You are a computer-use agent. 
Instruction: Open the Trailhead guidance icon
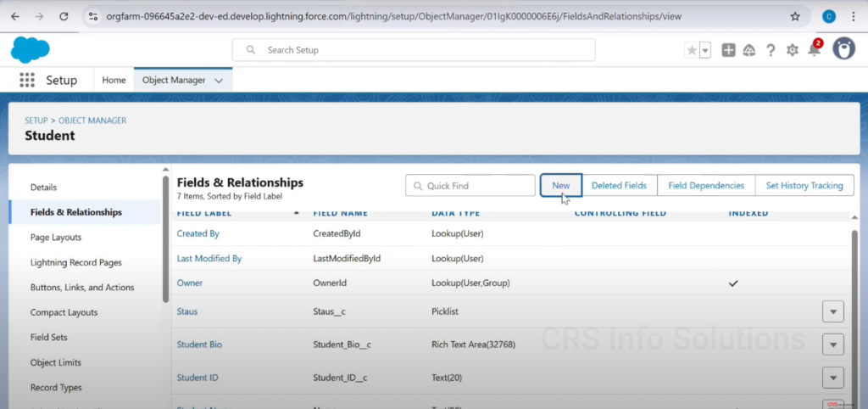(749, 50)
